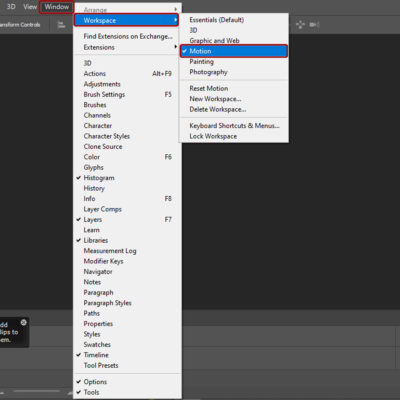The image size is (400, 400).
Task: Show the Channels panel
Action: [x=127, y=115]
